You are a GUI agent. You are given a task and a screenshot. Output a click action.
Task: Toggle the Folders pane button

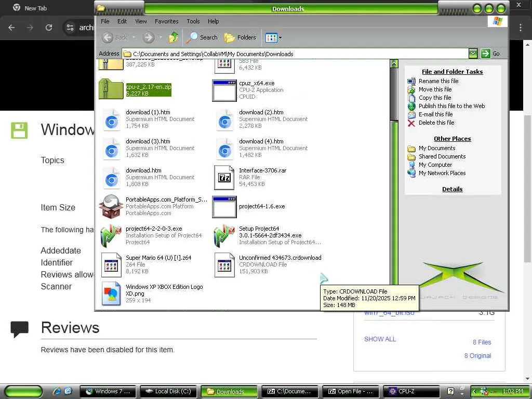click(x=240, y=37)
